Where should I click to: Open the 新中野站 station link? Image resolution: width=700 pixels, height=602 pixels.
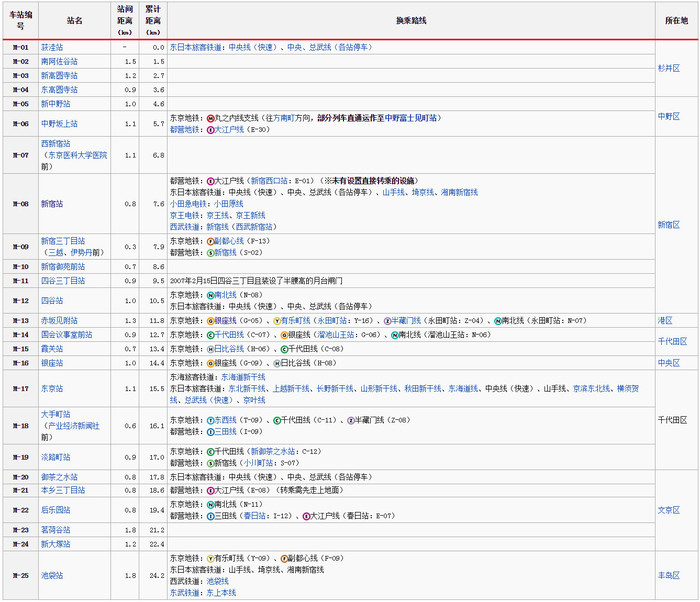(55, 104)
